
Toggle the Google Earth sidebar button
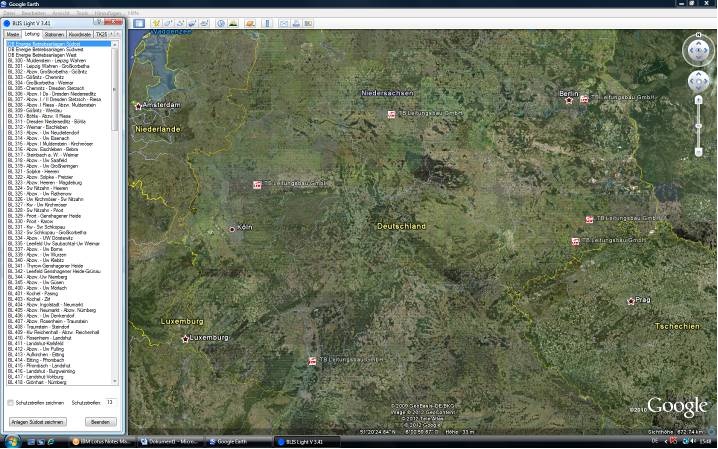pos(139,23)
